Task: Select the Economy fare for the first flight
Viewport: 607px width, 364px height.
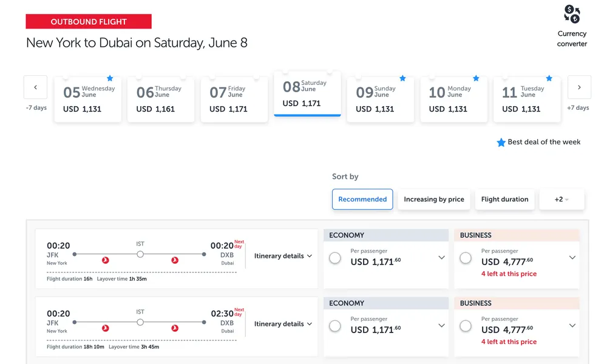Action: 334,258
